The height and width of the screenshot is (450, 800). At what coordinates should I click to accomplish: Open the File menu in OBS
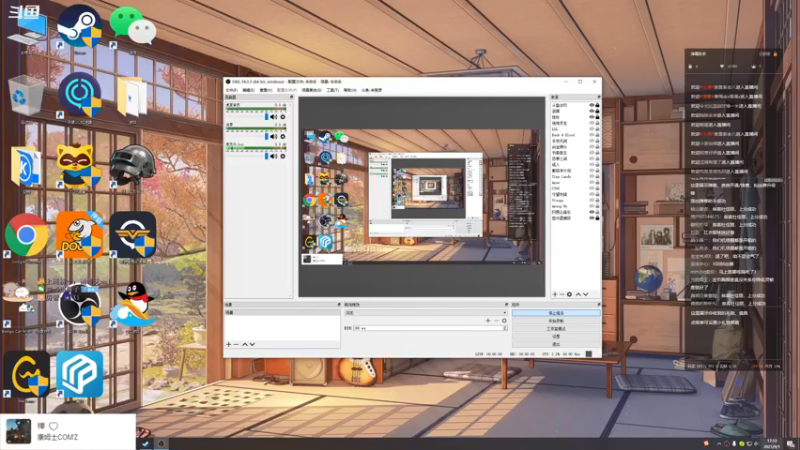pyautogui.click(x=231, y=90)
